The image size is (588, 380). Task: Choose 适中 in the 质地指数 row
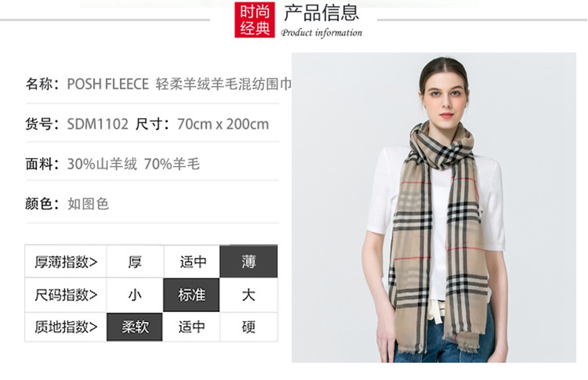click(x=191, y=327)
